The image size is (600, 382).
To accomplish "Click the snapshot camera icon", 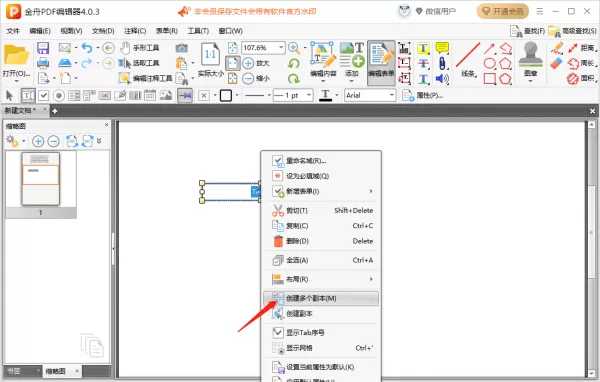I will [181, 48].
